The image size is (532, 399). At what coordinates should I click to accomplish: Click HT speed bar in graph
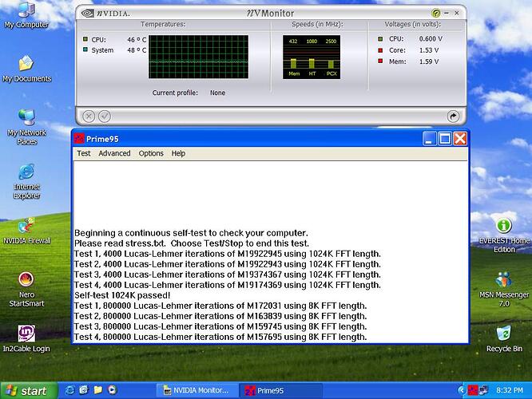(x=312, y=63)
